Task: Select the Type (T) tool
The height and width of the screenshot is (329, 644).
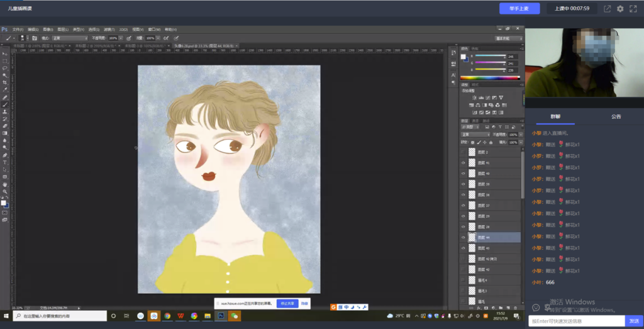Action: [x=5, y=162]
